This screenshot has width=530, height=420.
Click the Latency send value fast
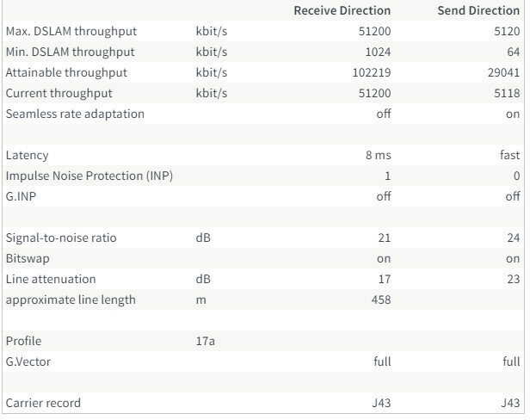pyautogui.click(x=509, y=155)
